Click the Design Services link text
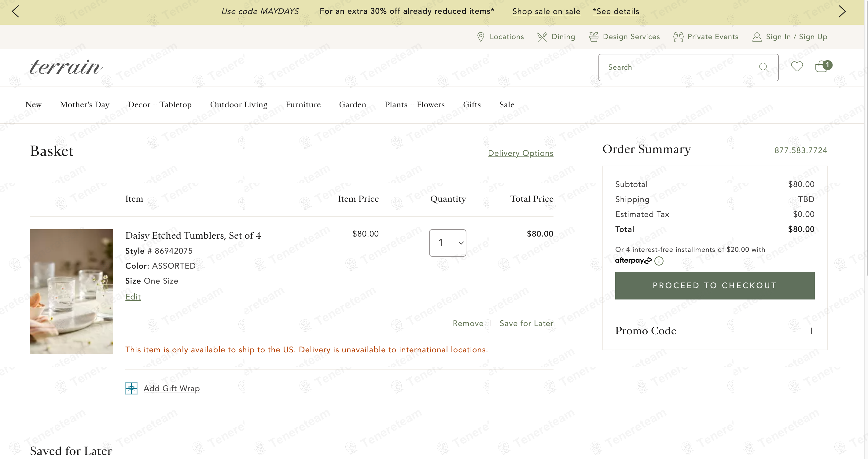Screen dimensions: 868x459 pos(631,37)
